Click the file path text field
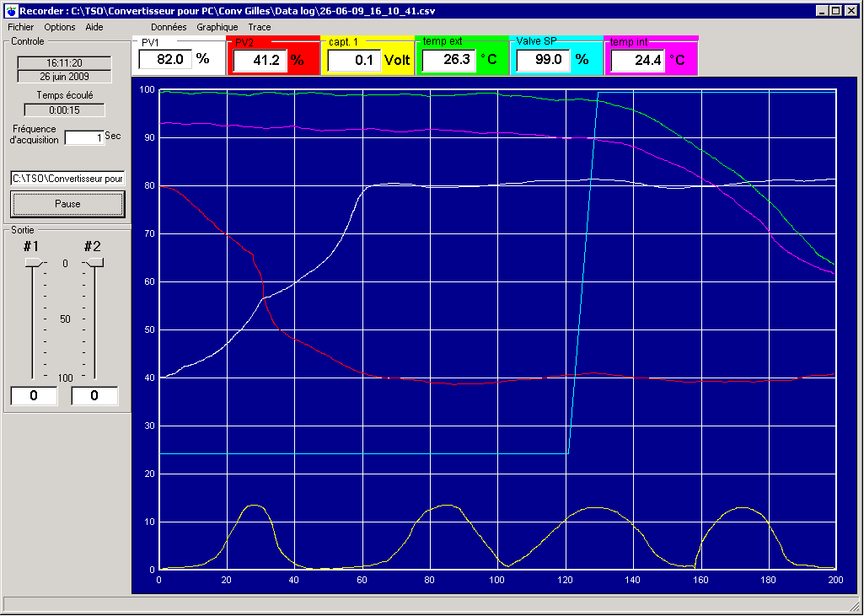The width and height of the screenshot is (864, 616). coord(67,178)
